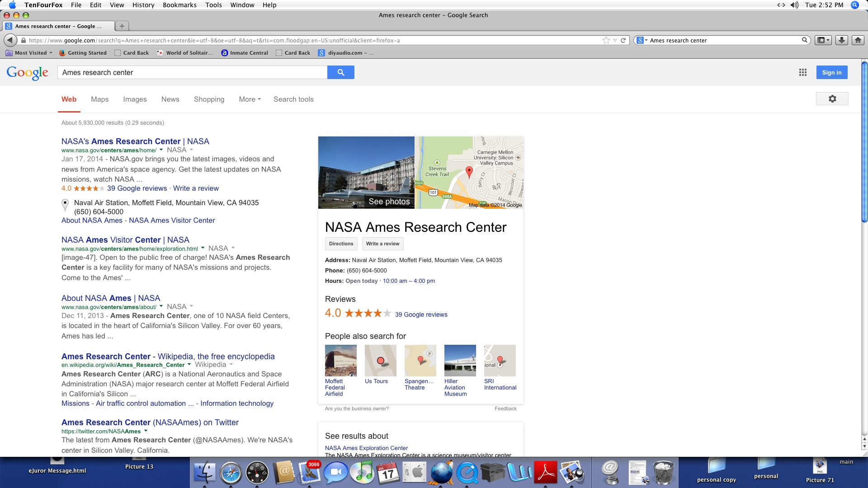Image resolution: width=868 pixels, height=488 pixels.
Task: Launch QuickTime Player from the Dock
Action: point(467,473)
